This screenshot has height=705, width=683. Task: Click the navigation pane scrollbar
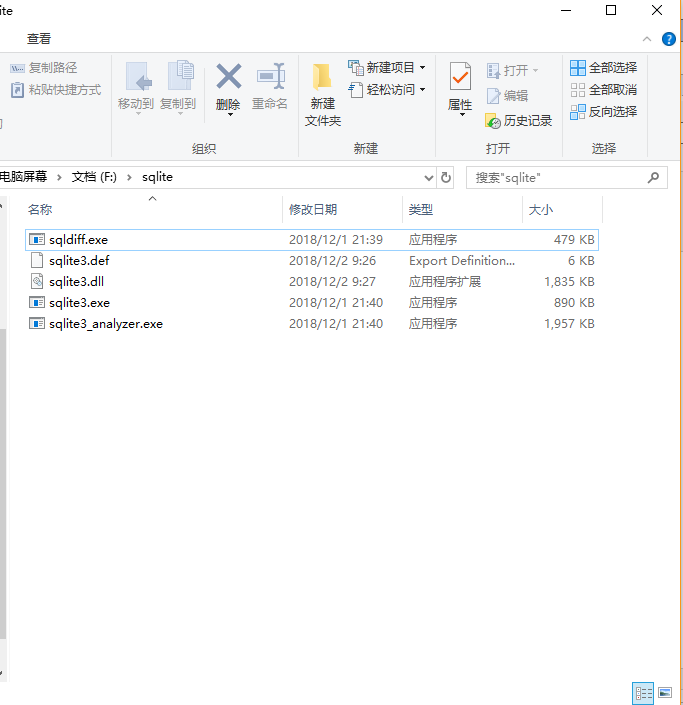point(3,483)
